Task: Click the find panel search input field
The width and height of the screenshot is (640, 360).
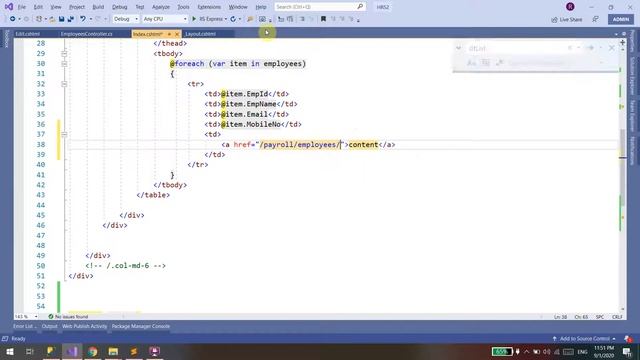Action: pyautogui.click(x=515, y=48)
